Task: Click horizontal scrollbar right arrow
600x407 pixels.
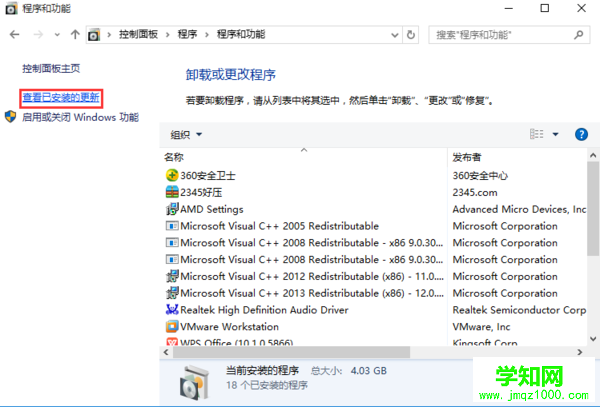Action: point(580,352)
